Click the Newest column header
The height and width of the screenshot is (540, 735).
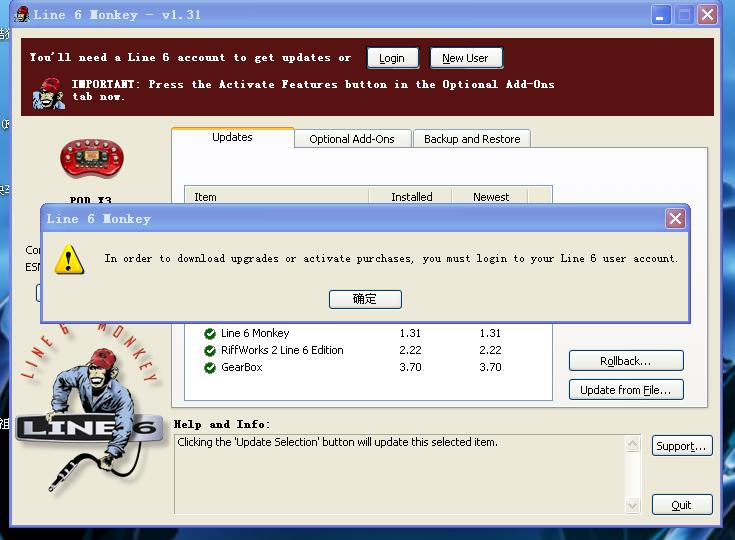click(x=490, y=196)
